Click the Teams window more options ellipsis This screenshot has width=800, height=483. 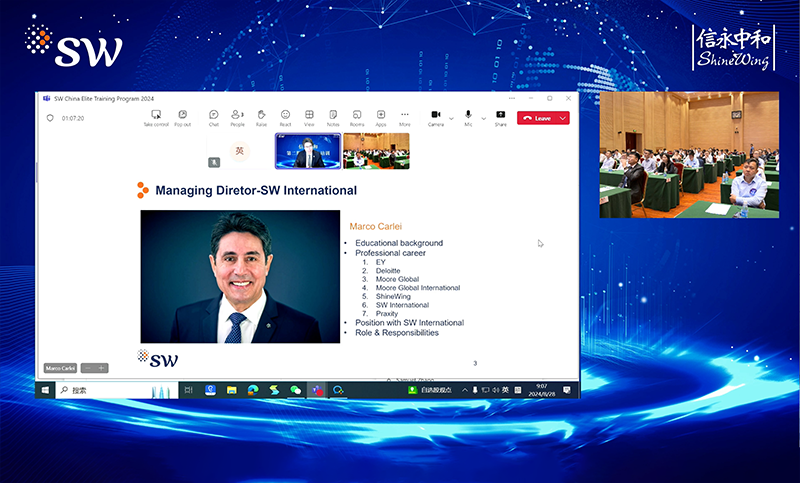coord(512,98)
